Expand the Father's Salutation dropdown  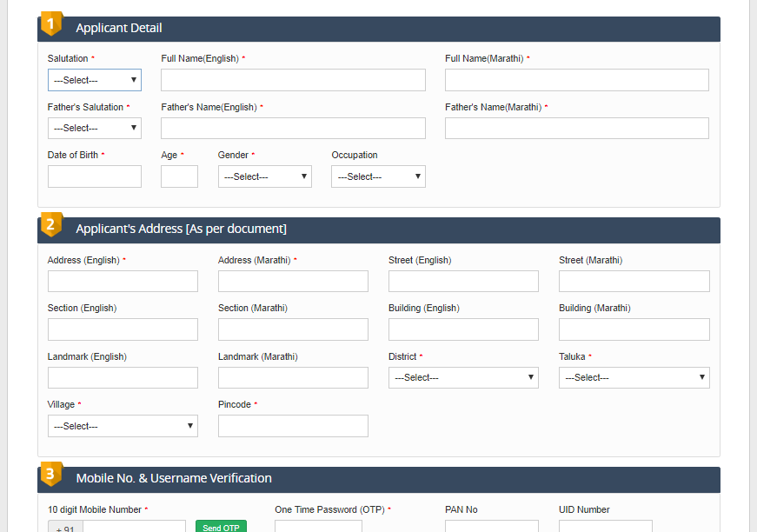click(94, 128)
